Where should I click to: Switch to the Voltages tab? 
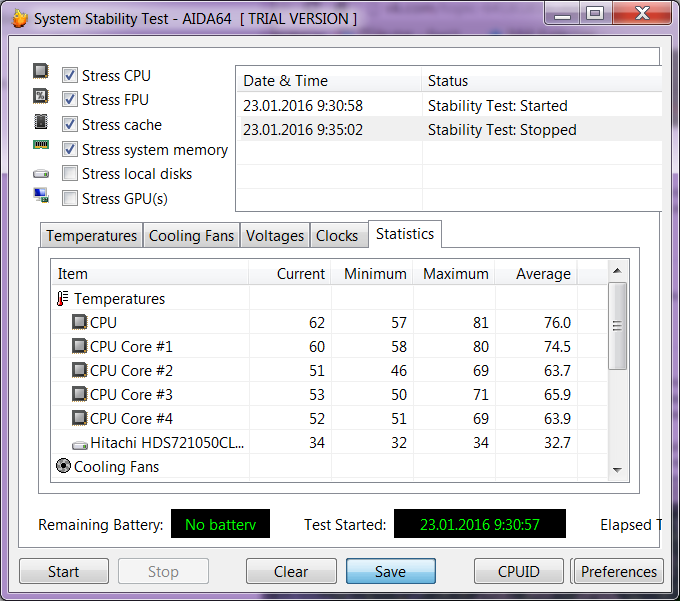(275, 235)
